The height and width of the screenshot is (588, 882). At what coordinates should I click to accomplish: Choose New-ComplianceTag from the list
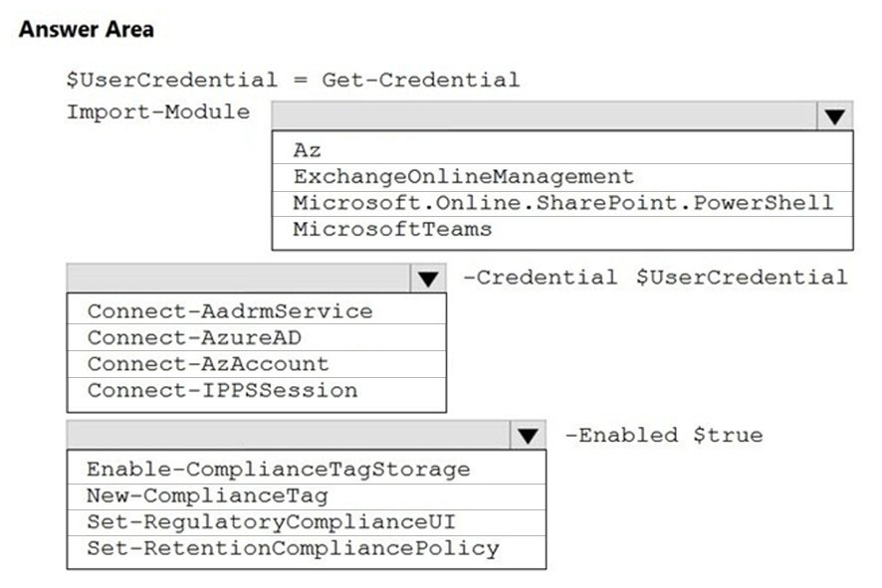306,495
